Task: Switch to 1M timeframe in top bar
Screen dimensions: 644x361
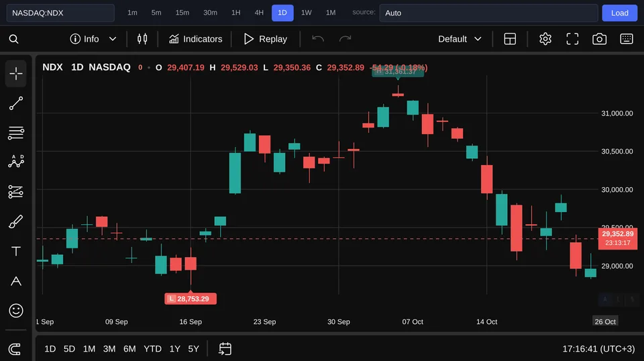Action: click(331, 13)
